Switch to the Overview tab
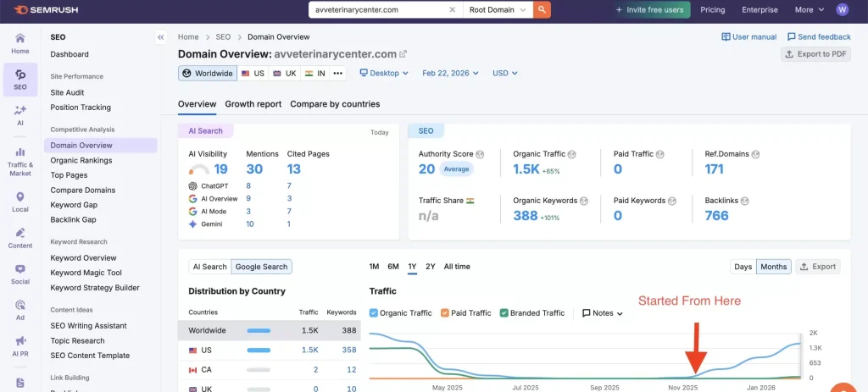Screen dimensions: 868x392 [197, 104]
